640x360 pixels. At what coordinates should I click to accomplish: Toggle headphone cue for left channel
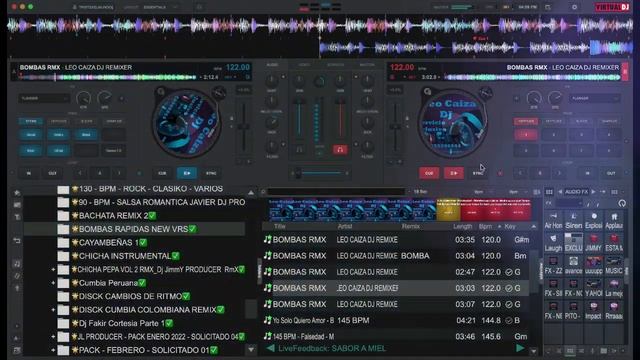point(299,150)
